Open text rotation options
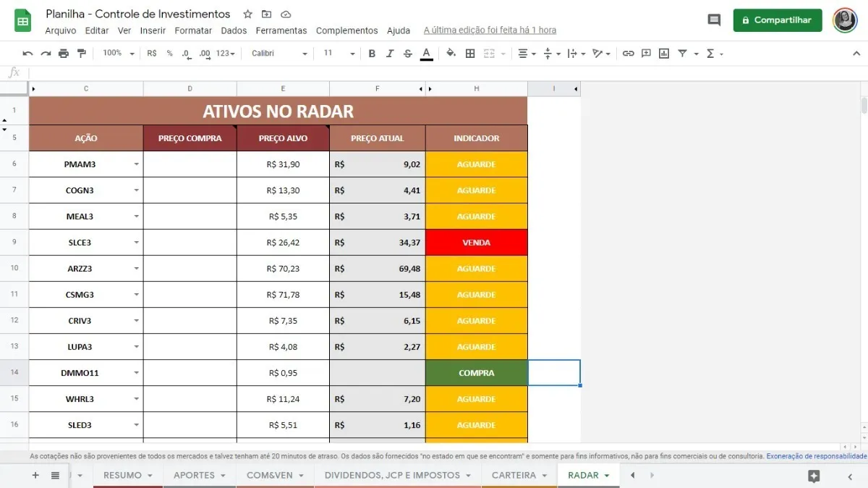868x488 pixels. point(600,54)
